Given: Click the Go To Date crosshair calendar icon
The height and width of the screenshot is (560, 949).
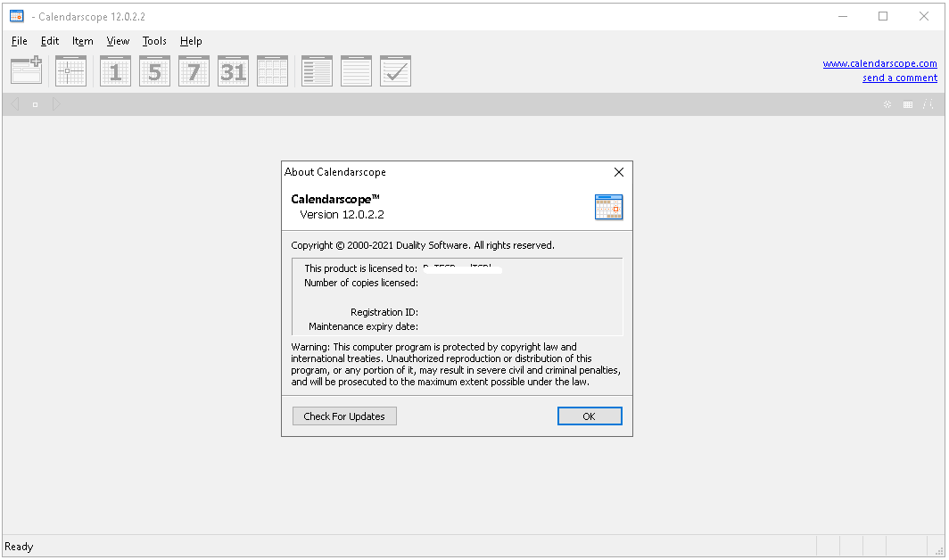Looking at the screenshot, I should (x=70, y=70).
